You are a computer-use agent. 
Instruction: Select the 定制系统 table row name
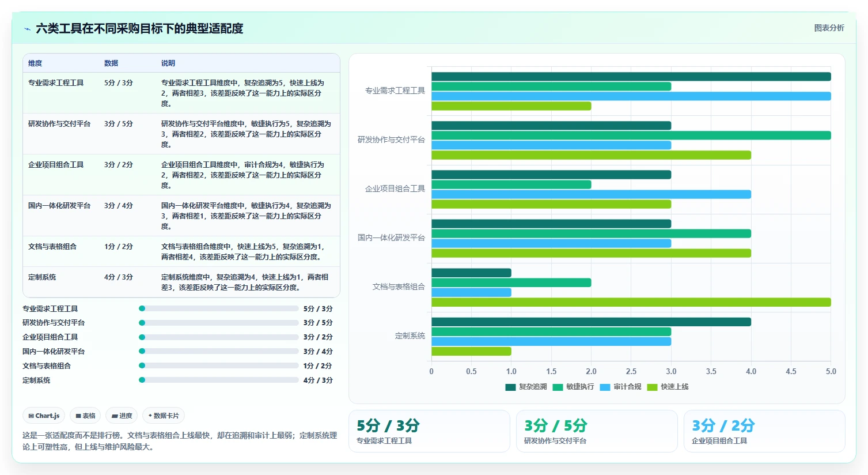pyautogui.click(x=42, y=277)
